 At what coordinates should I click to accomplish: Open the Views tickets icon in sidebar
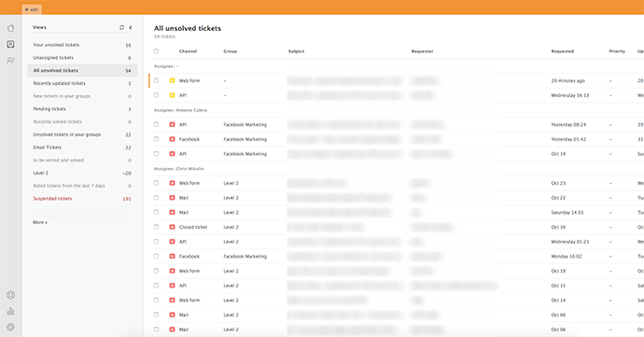pos(10,44)
